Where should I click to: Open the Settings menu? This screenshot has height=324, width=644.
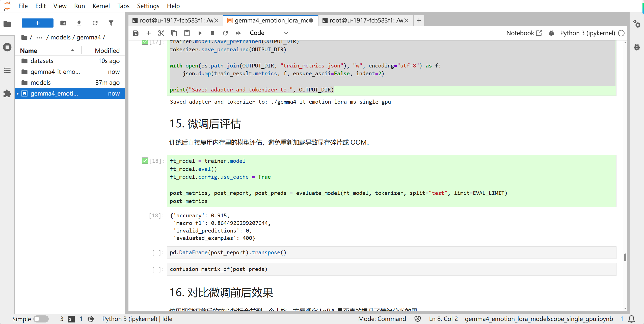click(148, 6)
